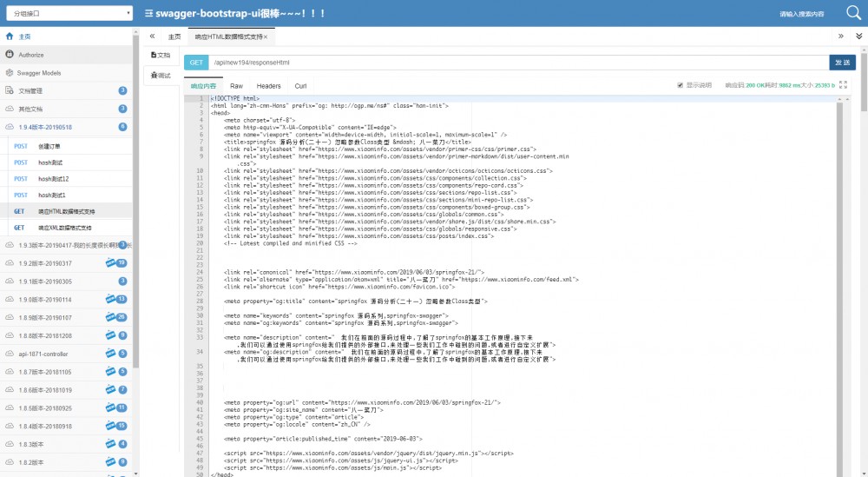
Task: Expand the 1.8.2版本 group
Action: tap(67, 462)
